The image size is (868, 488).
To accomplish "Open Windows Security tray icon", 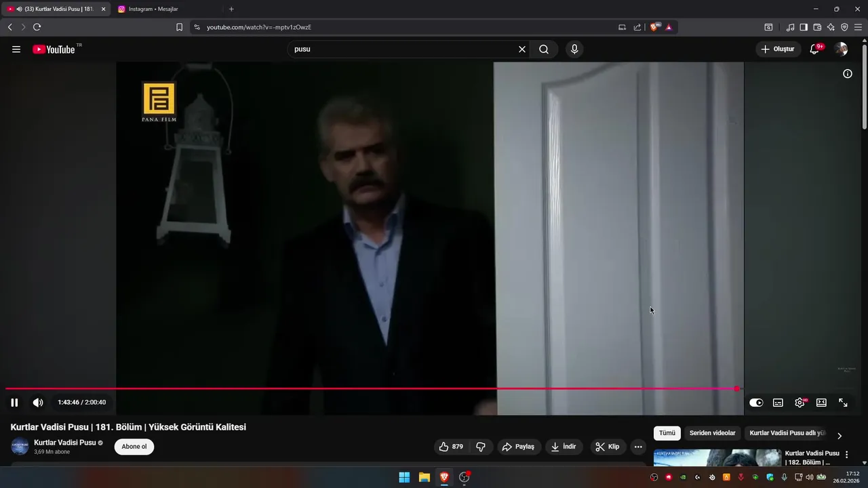I will click(x=770, y=477).
